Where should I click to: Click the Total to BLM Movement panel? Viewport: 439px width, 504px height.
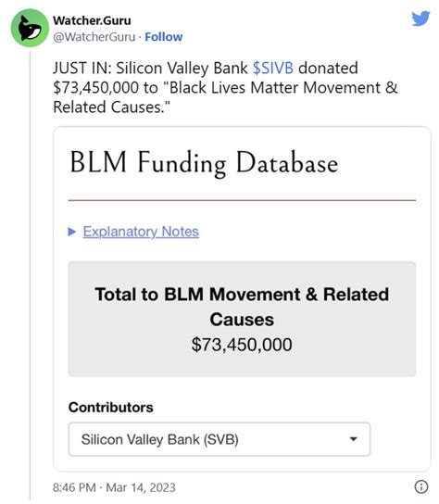tap(242, 319)
